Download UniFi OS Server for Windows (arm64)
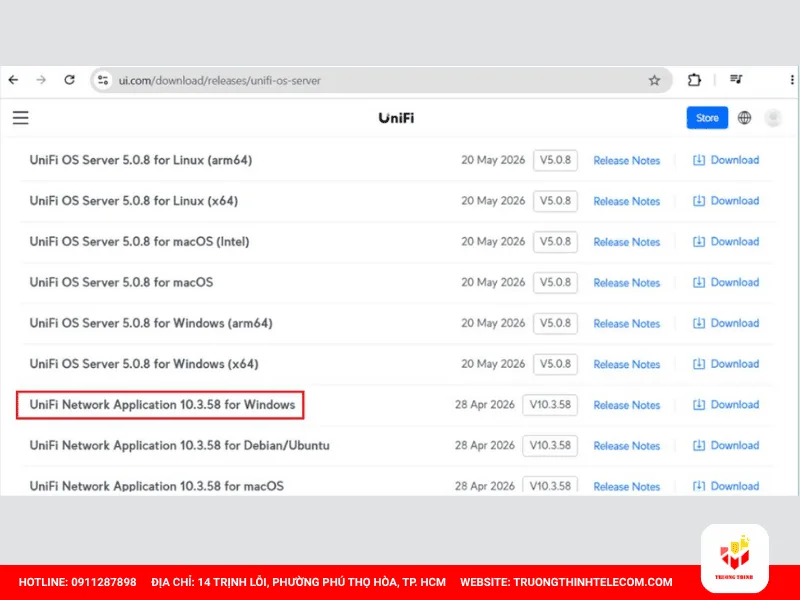Viewport: 800px width, 600px height. pyautogui.click(x=726, y=323)
